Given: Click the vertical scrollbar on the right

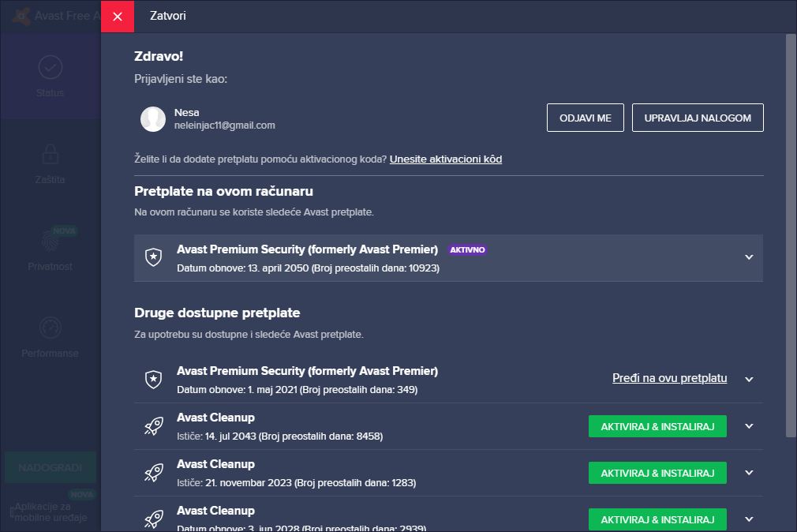Looking at the screenshot, I should (791, 237).
